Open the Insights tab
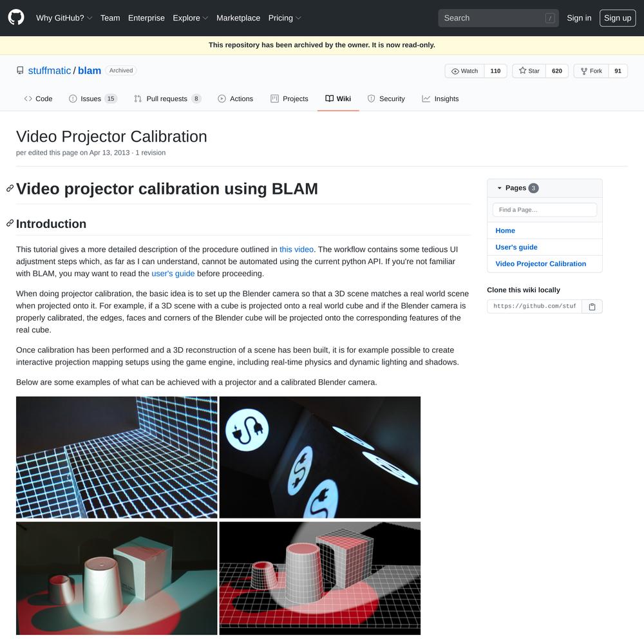Screen dimensions: 644x644 tap(440, 99)
